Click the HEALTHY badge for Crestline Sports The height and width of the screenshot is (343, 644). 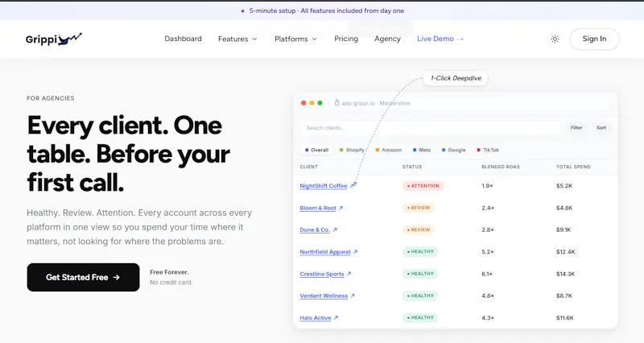420,274
